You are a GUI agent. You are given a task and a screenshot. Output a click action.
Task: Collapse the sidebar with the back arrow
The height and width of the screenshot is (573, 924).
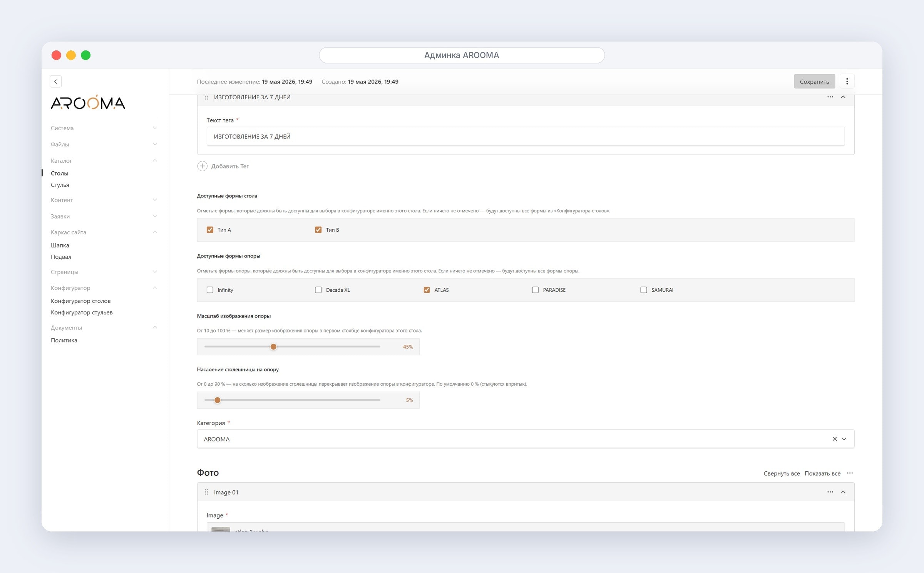(55, 82)
